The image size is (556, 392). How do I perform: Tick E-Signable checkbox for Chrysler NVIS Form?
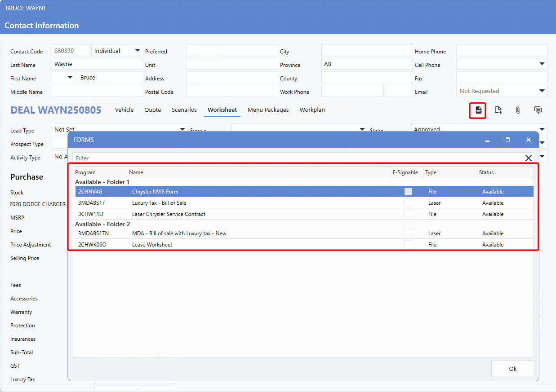pyautogui.click(x=408, y=191)
